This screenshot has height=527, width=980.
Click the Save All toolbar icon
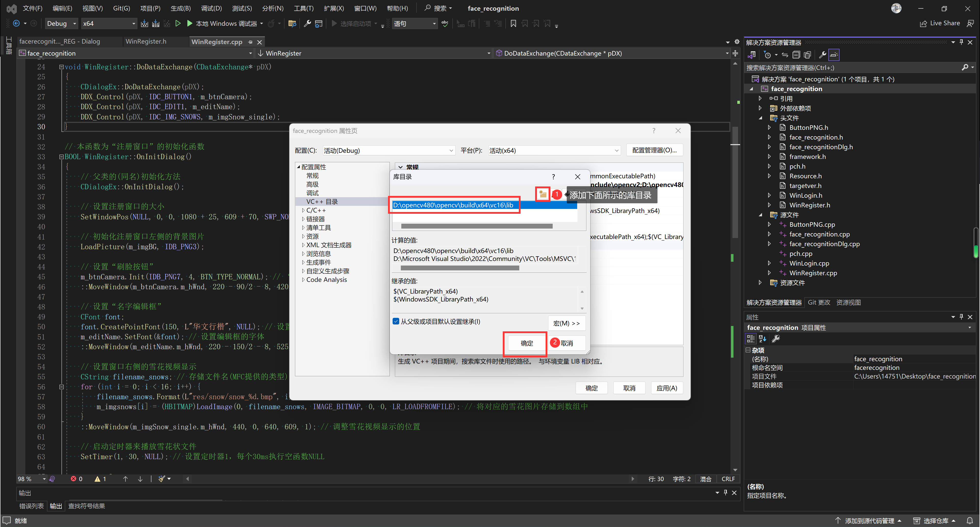pyautogui.click(x=156, y=23)
